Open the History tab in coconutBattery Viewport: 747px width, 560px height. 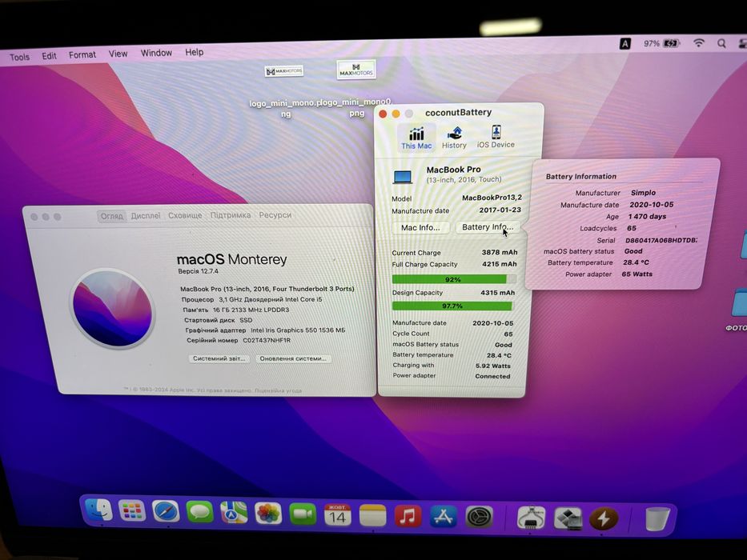tap(454, 138)
